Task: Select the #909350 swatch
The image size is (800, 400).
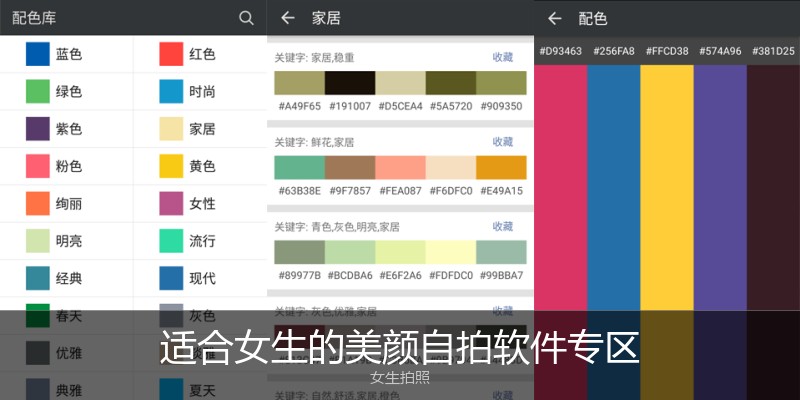Action: [501, 83]
